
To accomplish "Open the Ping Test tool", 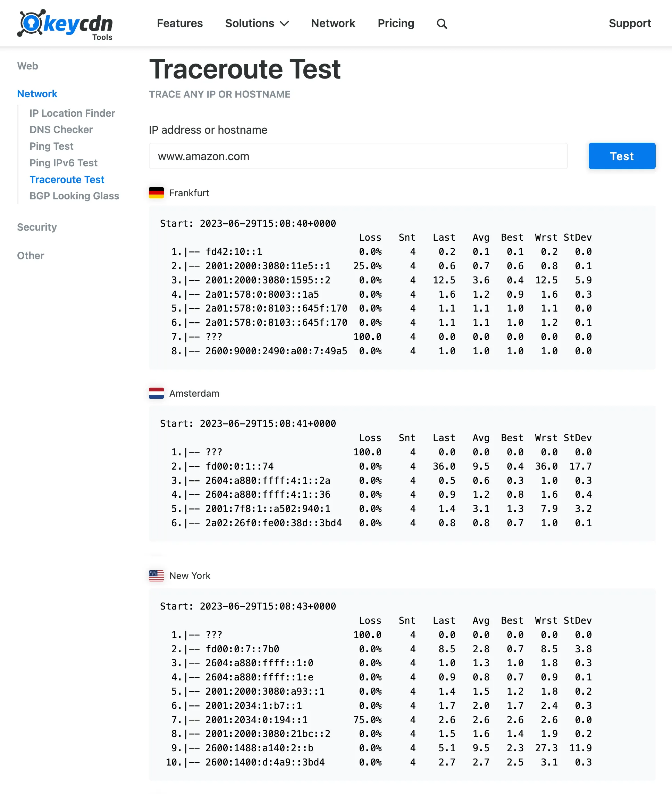I will pos(51,146).
